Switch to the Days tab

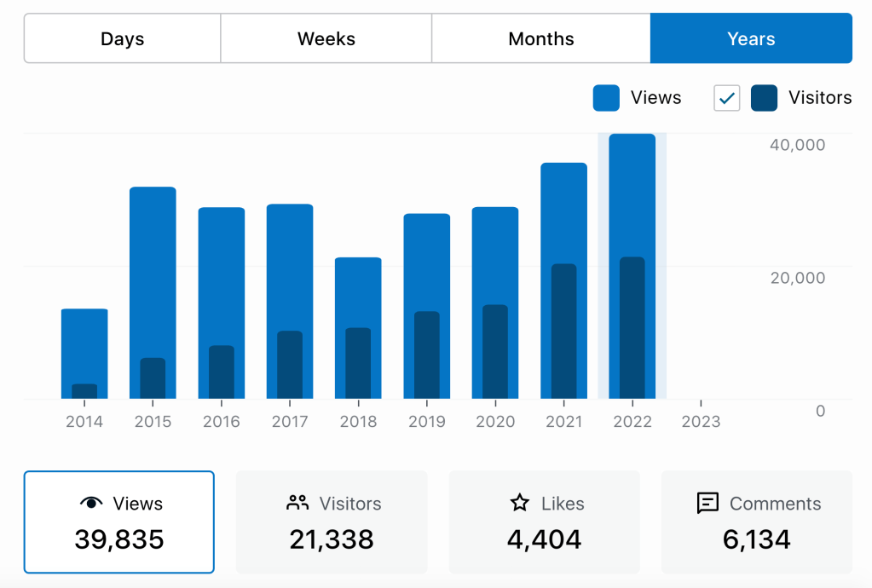[122, 38]
